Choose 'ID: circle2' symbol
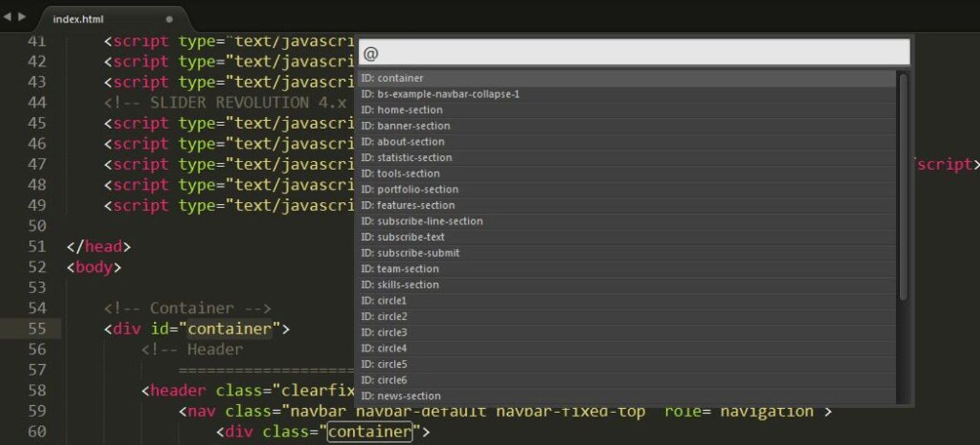This screenshot has height=445, width=980. pyautogui.click(x=627, y=317)
